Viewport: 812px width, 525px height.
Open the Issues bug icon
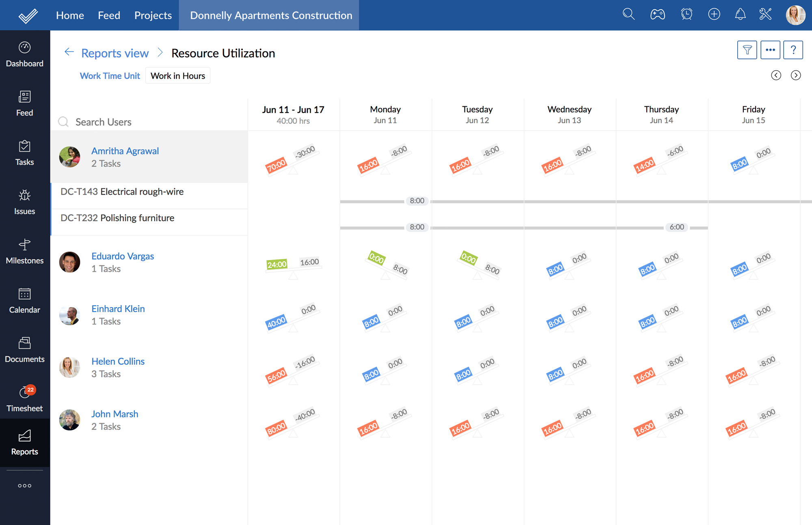tap(24, 202)
